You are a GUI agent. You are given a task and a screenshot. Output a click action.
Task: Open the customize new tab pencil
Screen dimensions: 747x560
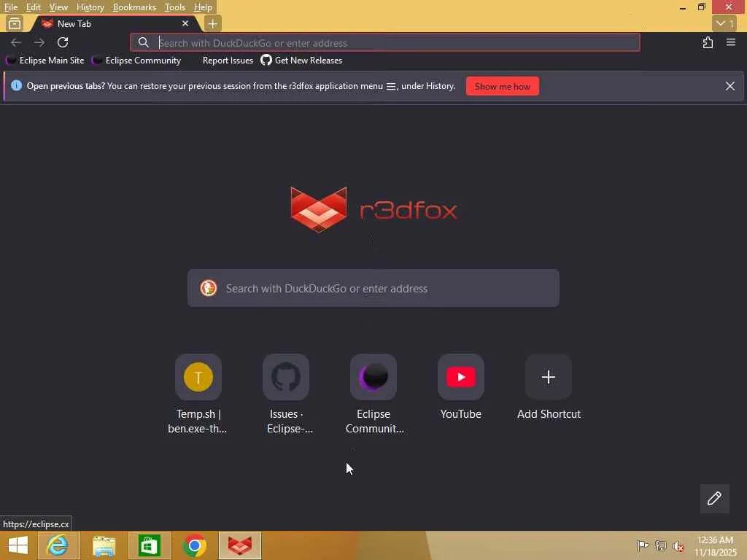point(714,499)
